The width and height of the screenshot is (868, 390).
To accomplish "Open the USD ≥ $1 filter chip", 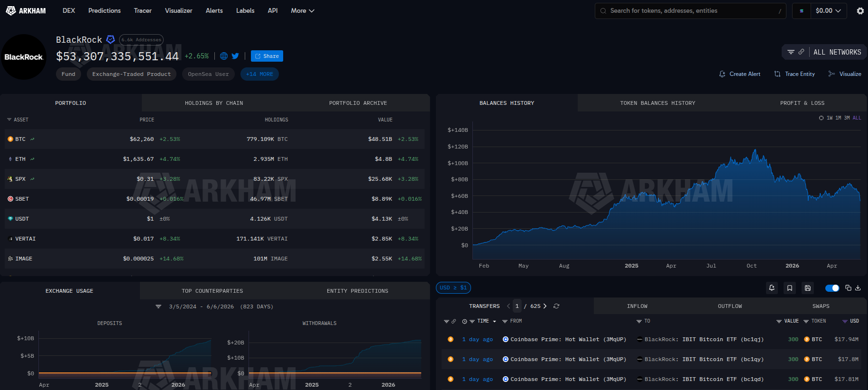I will [453, 288].
